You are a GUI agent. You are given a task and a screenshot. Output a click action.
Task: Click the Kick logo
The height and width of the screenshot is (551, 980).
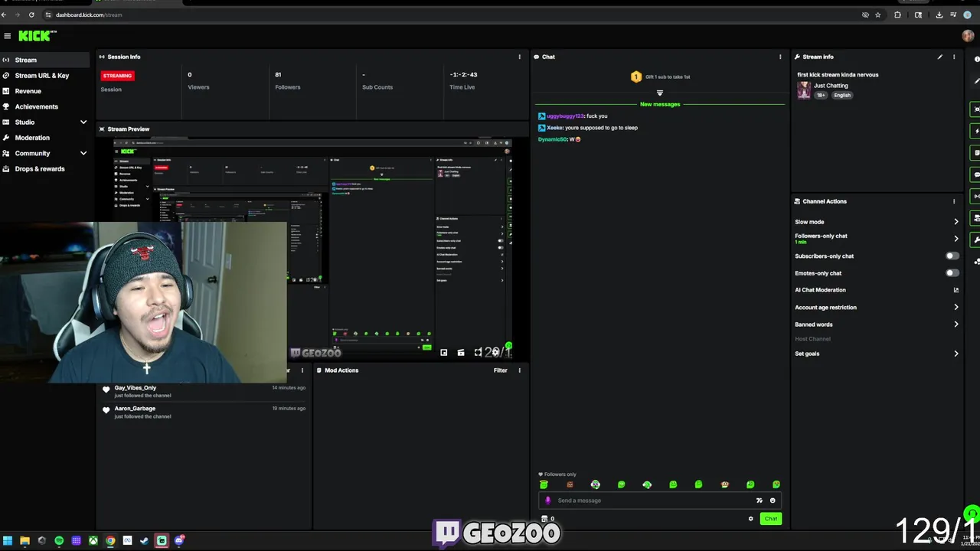click(x=37, y=36)
